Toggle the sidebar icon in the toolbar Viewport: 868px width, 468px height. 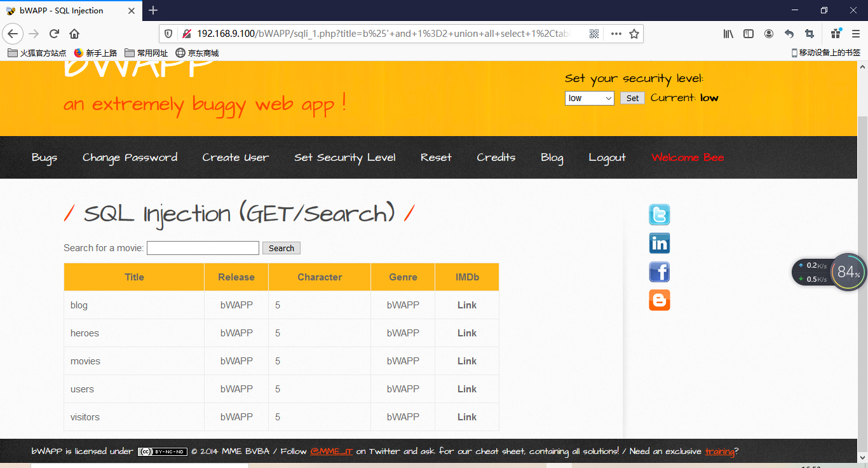[749, 34]
